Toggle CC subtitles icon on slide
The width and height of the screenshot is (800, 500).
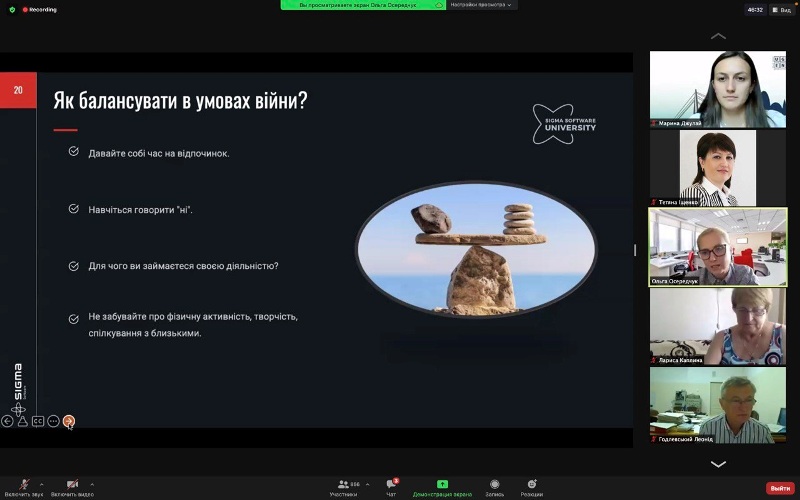[x=38, y=421]
